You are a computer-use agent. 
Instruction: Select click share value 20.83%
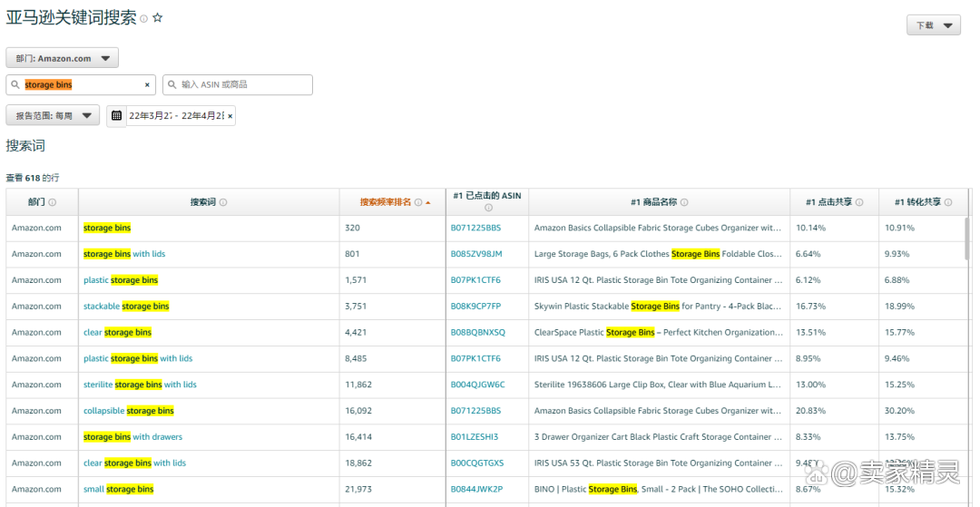point(811,411)
